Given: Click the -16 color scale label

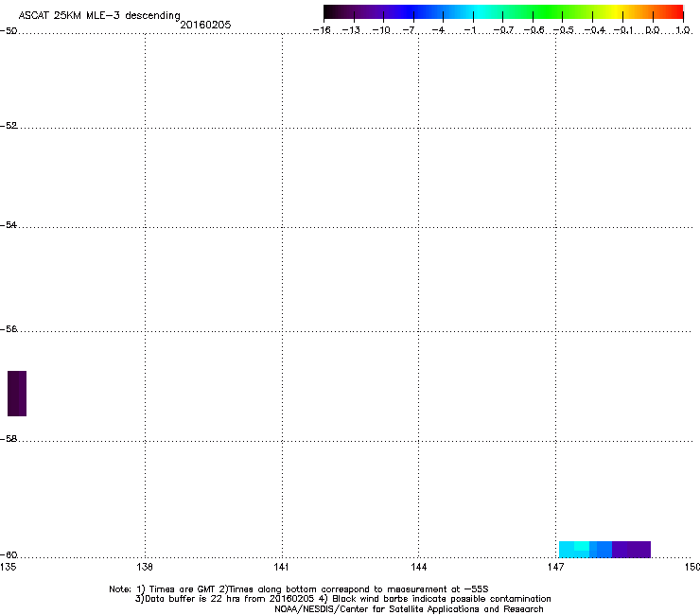Looking at the screenshot, I should click(322, 30).
